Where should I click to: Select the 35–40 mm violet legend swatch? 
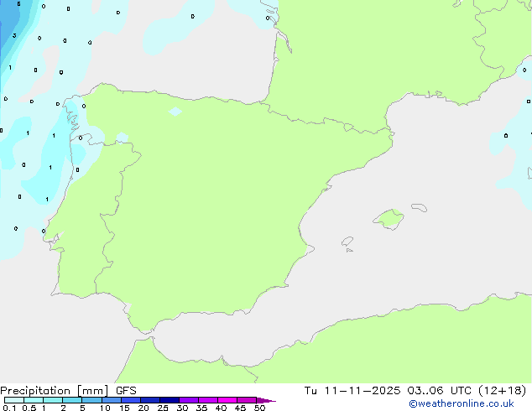pyautogui.click(x=208, y=400)
